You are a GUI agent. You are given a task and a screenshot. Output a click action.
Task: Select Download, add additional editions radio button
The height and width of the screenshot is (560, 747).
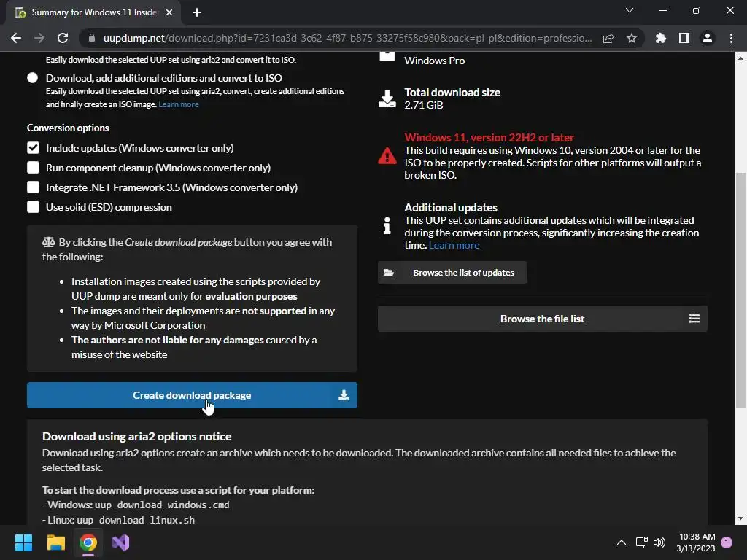coord(32,77)
